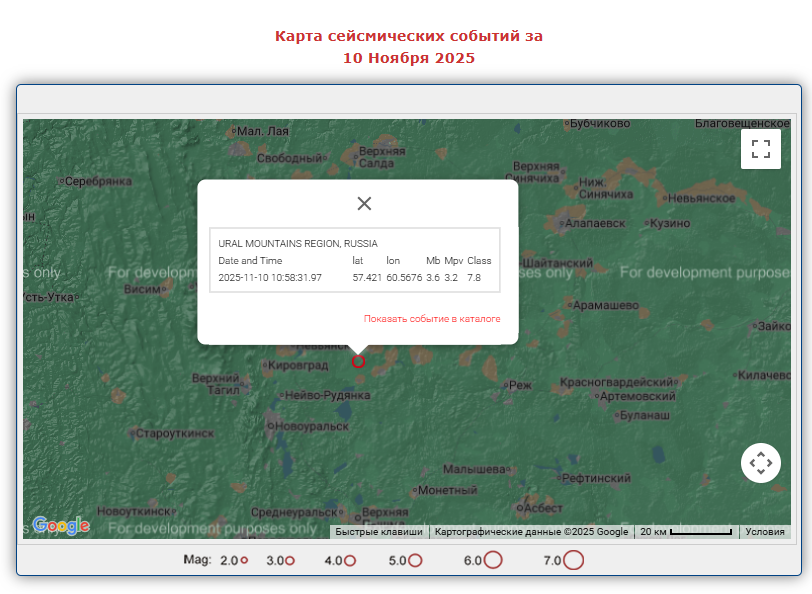Click the Серебрянка label on map
The height and width of the screenshot is (594, 812).
pyautogui.click(x=98, y=181)
